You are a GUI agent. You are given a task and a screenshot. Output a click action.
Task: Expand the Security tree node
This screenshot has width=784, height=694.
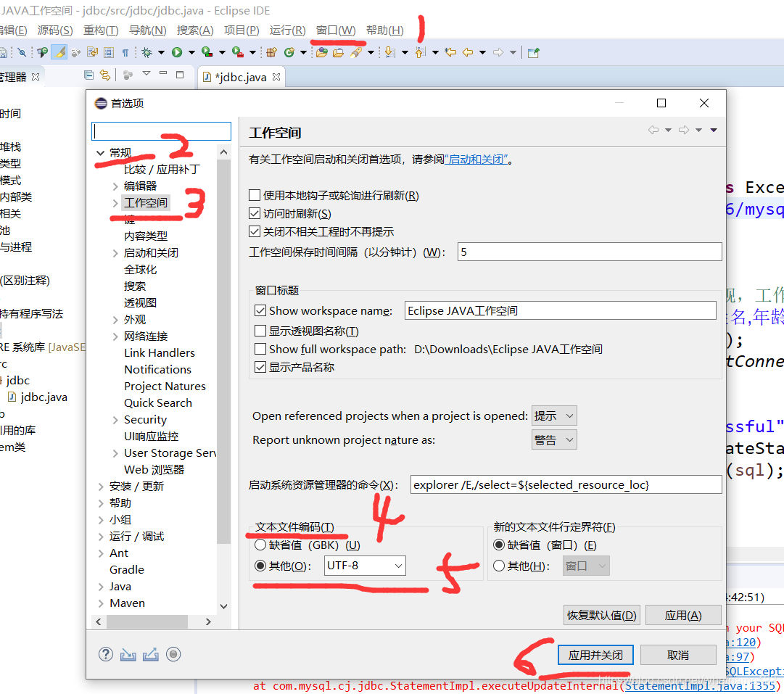click(x=115, y=419)
